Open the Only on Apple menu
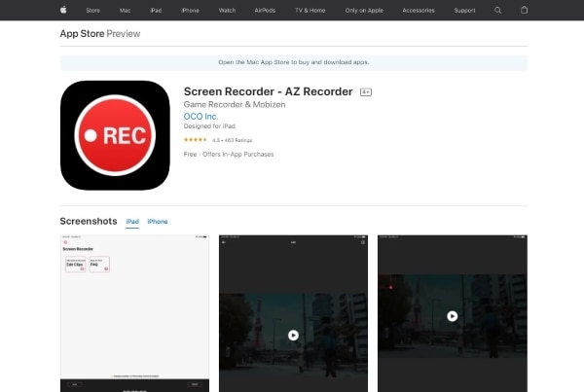This screenshot has height=392, width=584. click(364, 11)
